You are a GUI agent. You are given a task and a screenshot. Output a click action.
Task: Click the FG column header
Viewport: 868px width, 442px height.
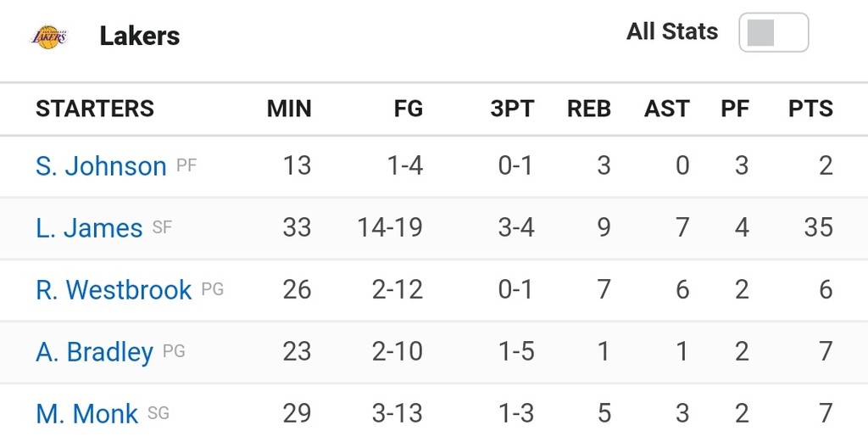409,109
